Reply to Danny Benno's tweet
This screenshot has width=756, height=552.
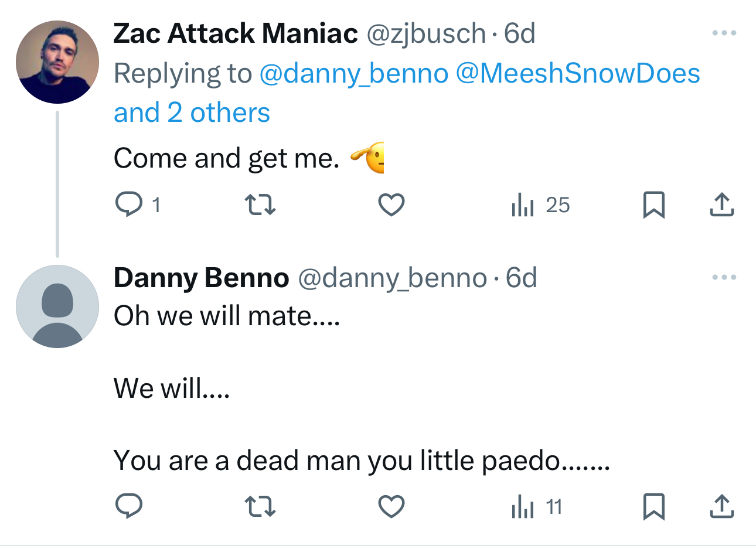click(129, 507)
